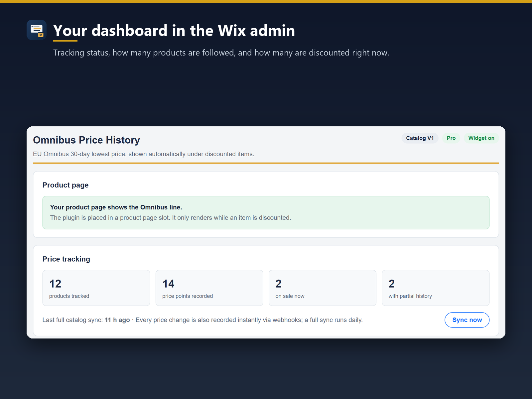Click the number 14 price points value
The height and width of the screenshot is (399, 532).
pyautogui.click(x=168, y=284)
